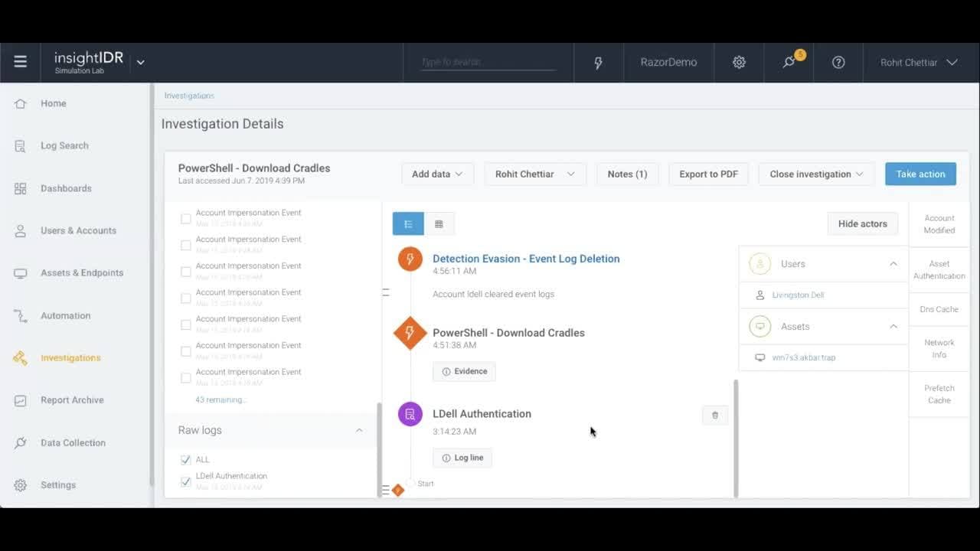
Task: Open notifications with the orange badge
Action: (x=789, y=62)
